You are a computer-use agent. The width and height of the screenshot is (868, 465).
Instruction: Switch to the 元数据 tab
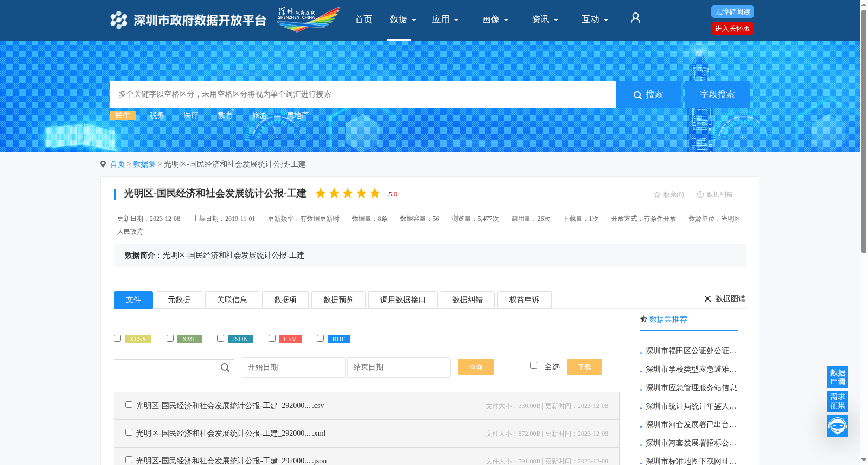(x=178, y=300)
